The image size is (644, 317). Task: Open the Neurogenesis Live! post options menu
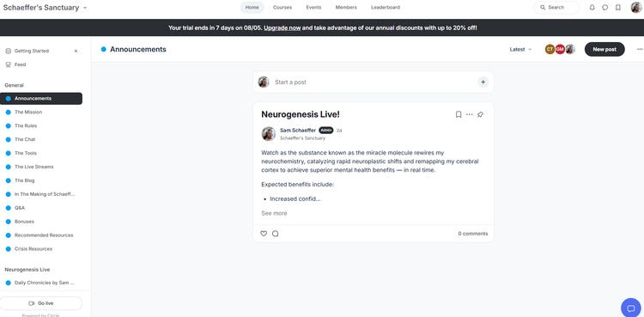(x=470, y=114)
